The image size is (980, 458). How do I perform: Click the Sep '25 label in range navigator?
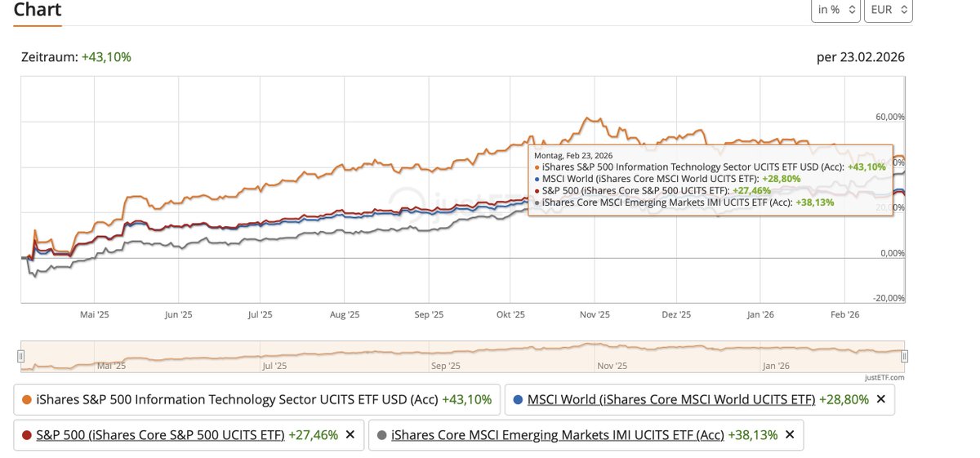coord(446,367)
